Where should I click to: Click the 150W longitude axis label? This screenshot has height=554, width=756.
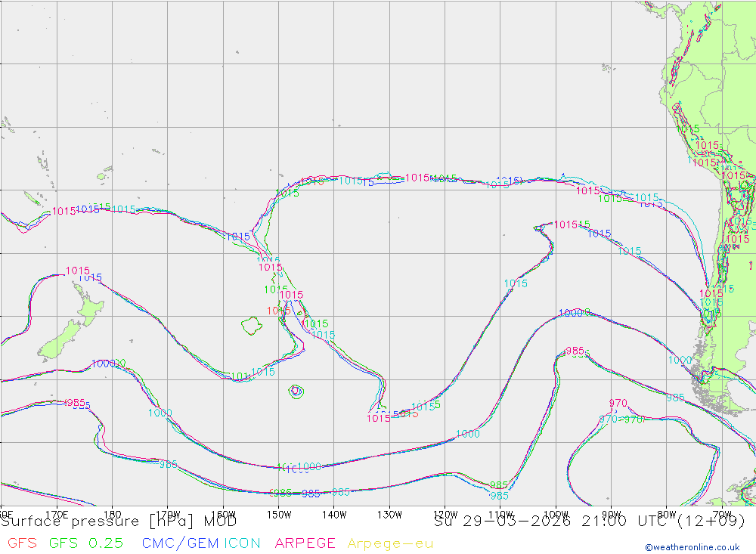[279, 515]
